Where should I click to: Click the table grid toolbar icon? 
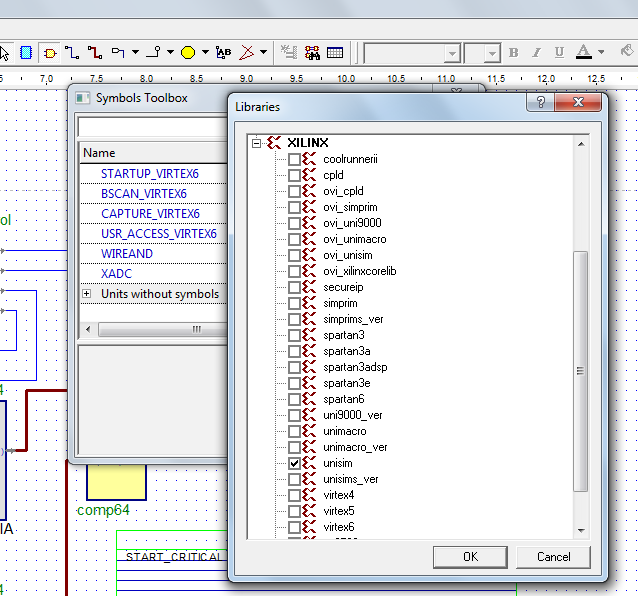pyautogui.click(x=335, y=53)
